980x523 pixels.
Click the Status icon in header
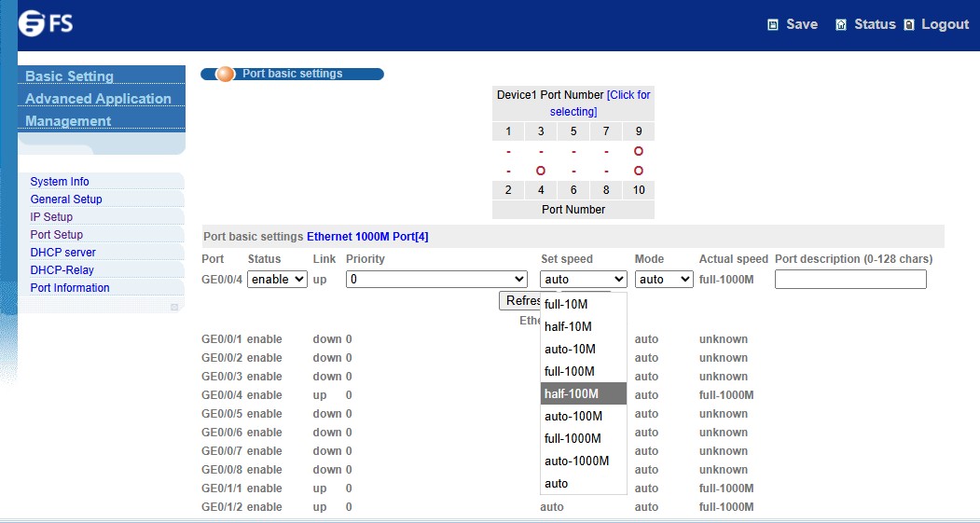pos(841,25)
